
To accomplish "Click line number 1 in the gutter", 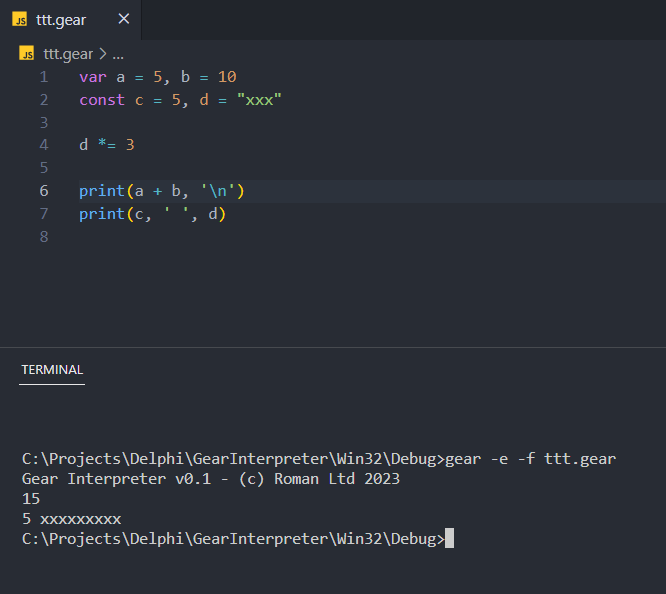I will tap(43, 77).
